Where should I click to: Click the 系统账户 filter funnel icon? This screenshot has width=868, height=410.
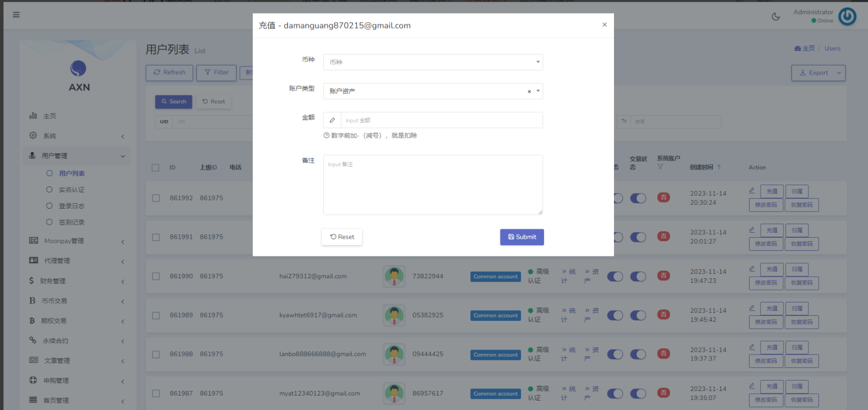coord(660,167)
